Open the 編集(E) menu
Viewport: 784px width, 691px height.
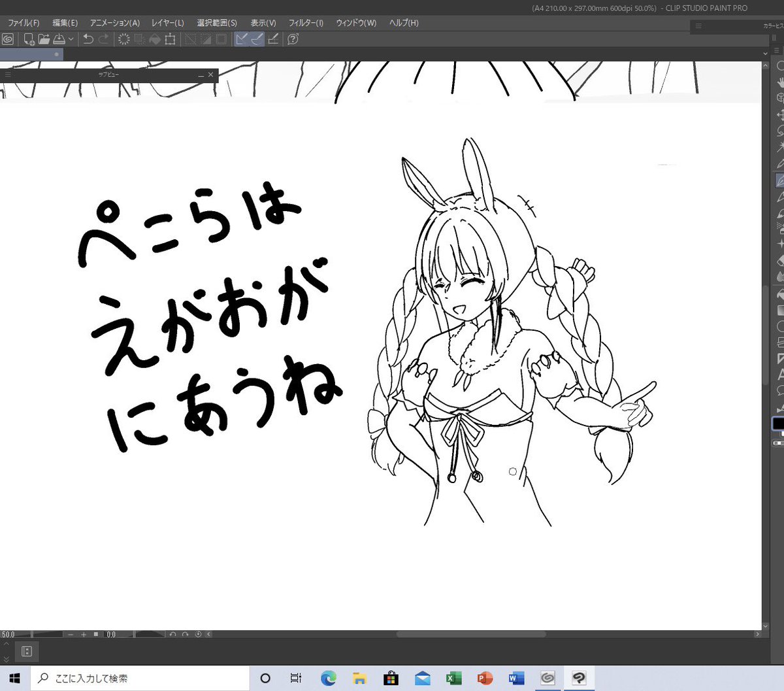(x=65, y=23)
